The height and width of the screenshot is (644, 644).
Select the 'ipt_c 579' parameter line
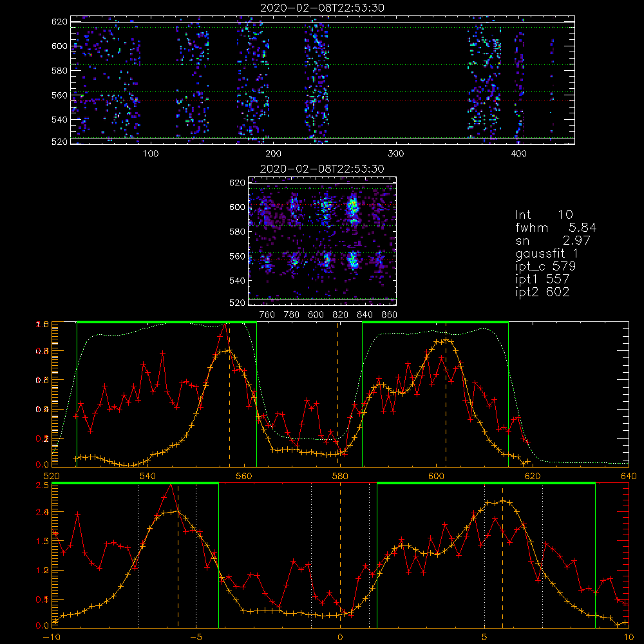(545, 267)
